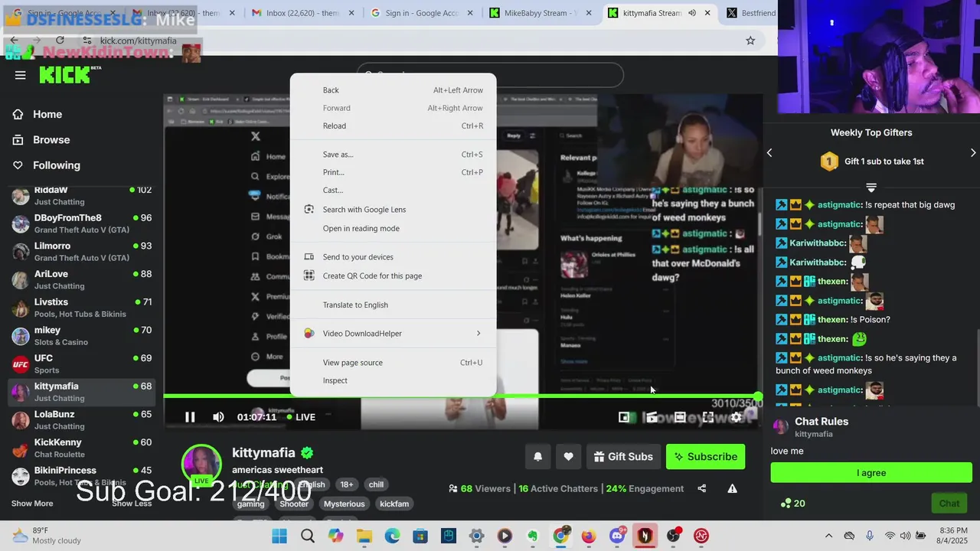Click the kittymafia channel avatar
980x551 pixels.
point(201,464)
